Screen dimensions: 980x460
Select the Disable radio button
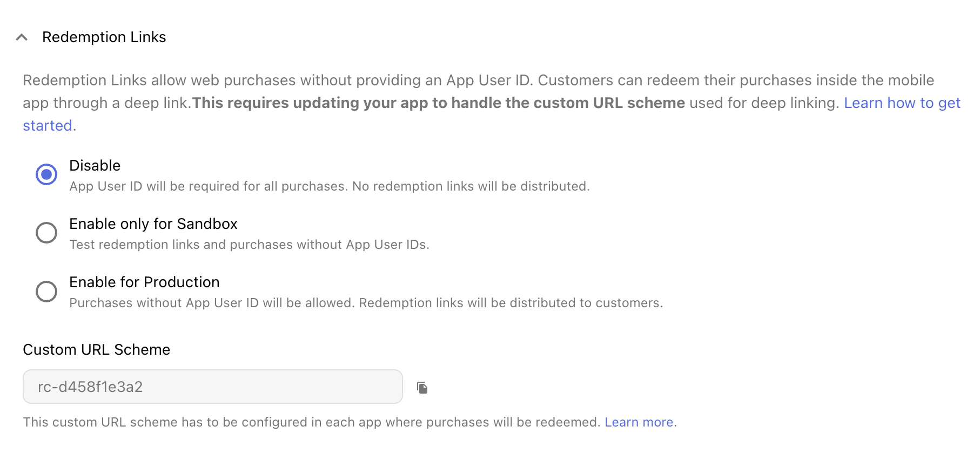tap(46, 174)
